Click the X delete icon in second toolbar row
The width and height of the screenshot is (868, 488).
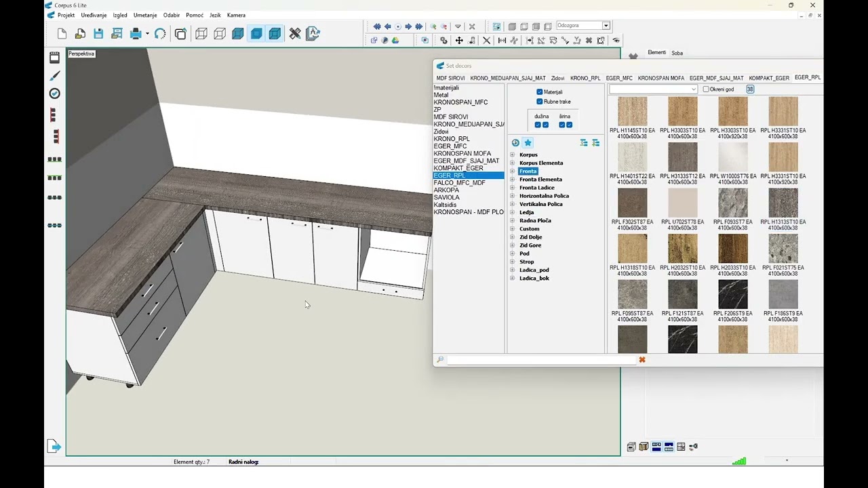pos(486,41)
